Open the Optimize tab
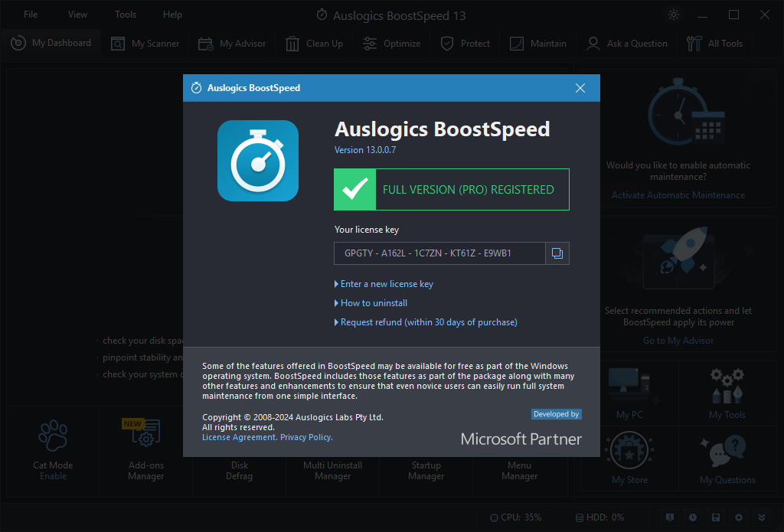 (391, 44)
